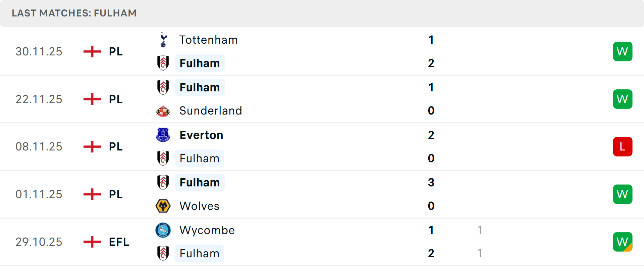Select the Fulham badge next to Tottenham match
Screen dimensions: 644x266
(x=163, y=63)
